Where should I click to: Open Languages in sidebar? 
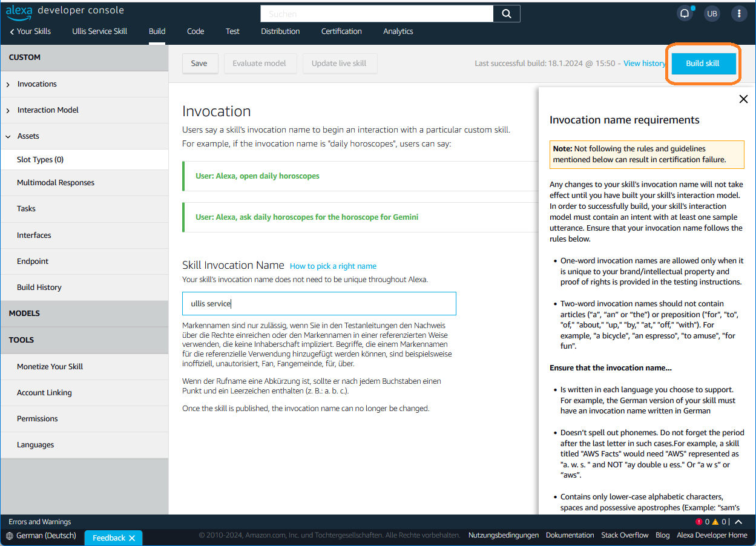pyautogui.click(x=84, y=445)
